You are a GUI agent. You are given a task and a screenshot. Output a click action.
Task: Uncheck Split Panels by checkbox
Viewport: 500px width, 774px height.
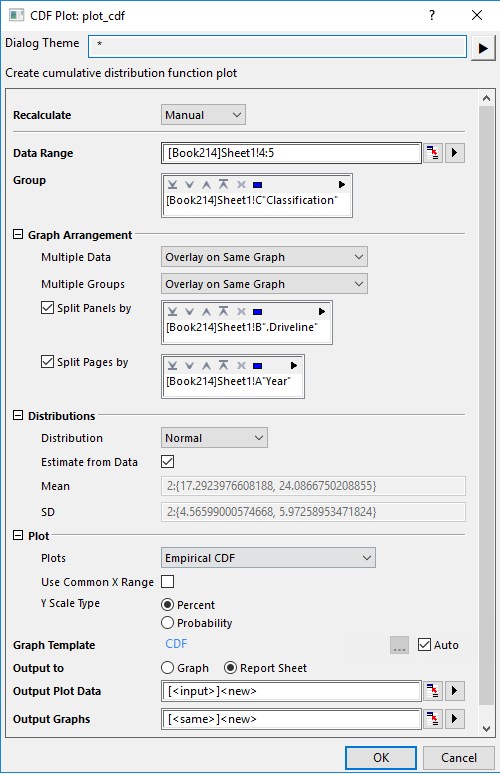tap(47, 308)
